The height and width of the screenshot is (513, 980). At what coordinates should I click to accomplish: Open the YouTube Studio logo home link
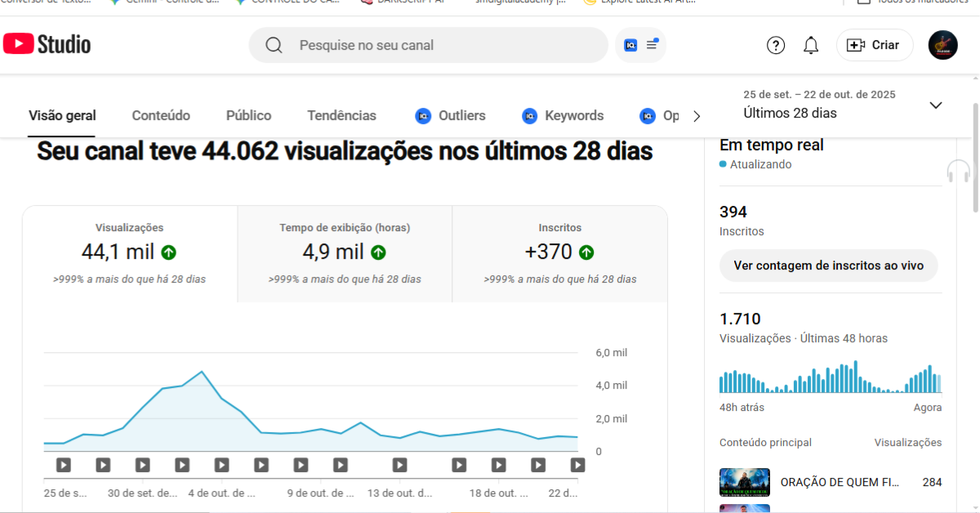pos(47,44)
